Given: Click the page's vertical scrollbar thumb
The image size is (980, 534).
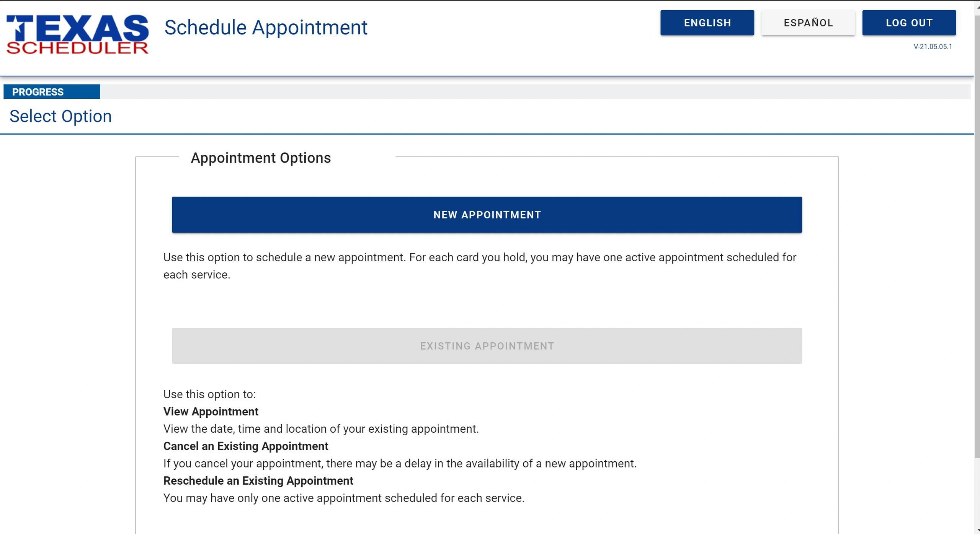Looking at the screenshot, I should (x=977, y=230).
